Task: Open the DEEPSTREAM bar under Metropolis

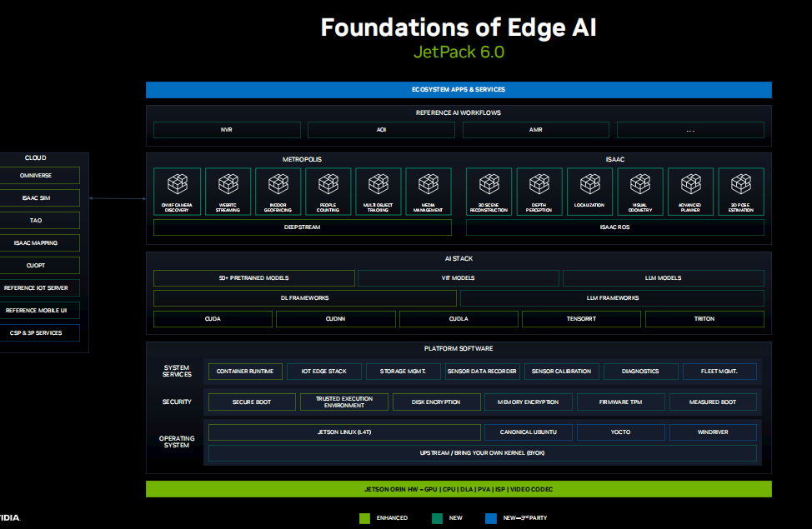Action: point(303,227)
